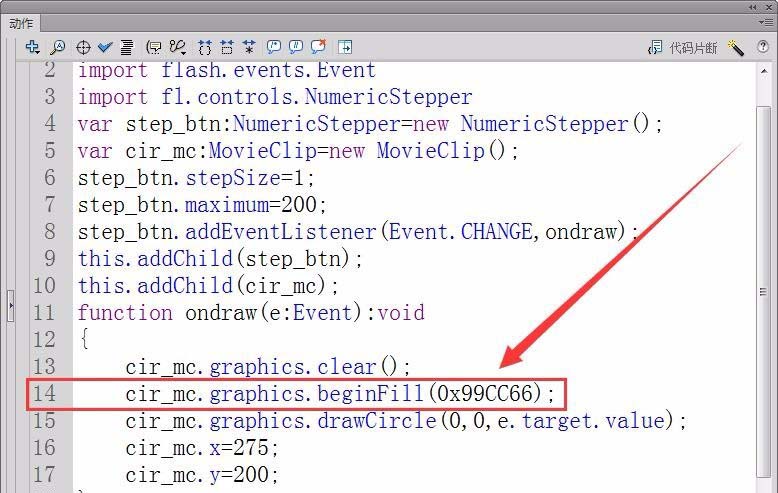The height and width of the screenshot is (493, 778).
Task: Click the Expand all asterisk icon
Action: coord(249,48)
